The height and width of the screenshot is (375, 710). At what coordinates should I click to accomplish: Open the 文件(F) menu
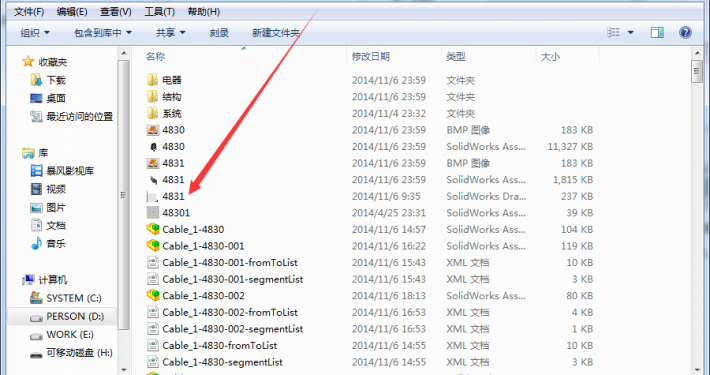(29, 12)
